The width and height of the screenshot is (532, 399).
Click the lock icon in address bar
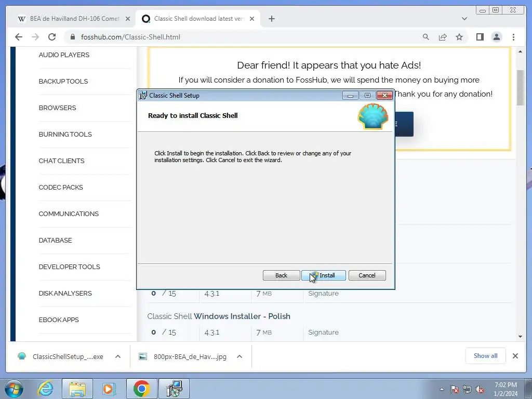72,37
